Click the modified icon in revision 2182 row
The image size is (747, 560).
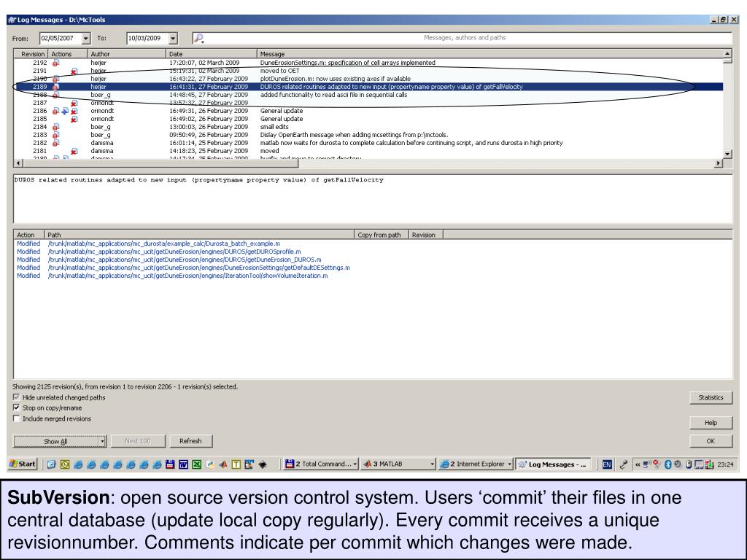(55, 143)
